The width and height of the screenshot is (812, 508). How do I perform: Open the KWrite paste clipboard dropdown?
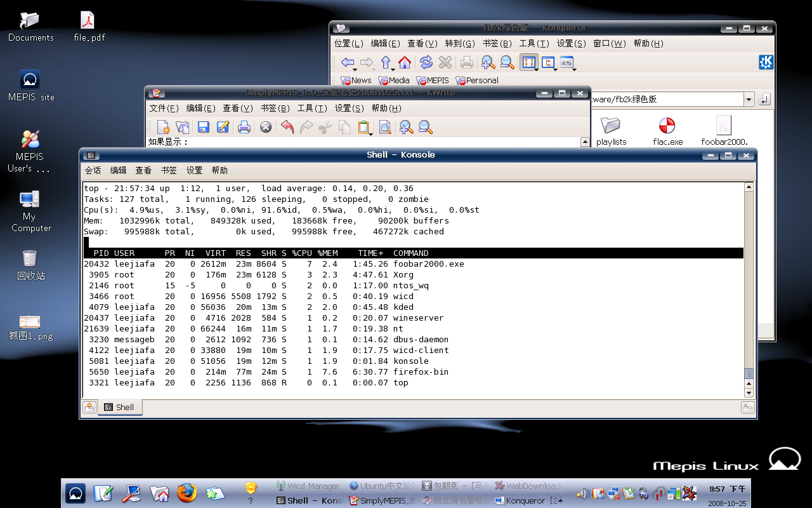[x=365, y=127]
